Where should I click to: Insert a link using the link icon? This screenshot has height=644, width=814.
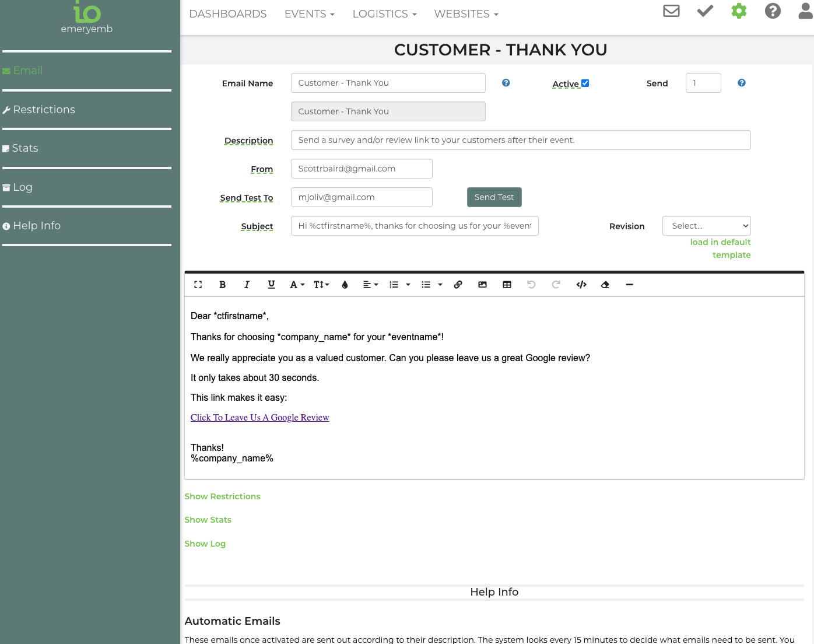tap(458, 285)
